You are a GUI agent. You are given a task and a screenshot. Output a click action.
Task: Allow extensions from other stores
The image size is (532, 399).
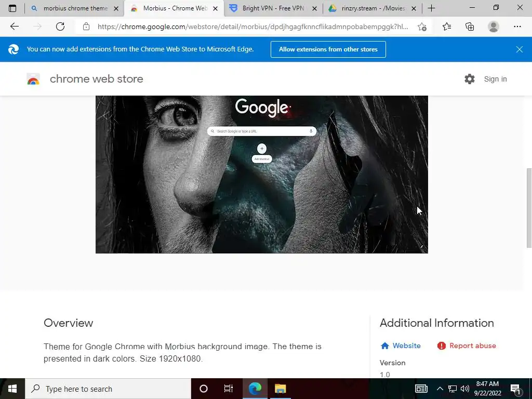click(328, 49)
